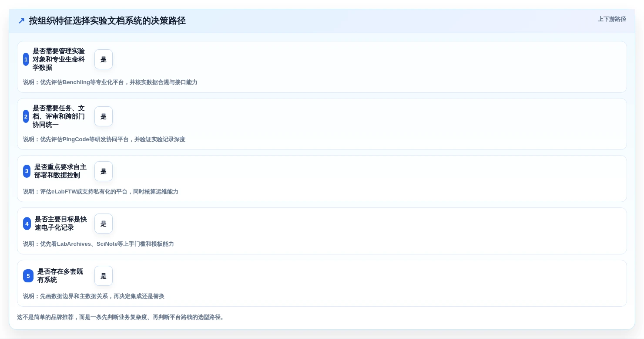Image resolution: width=644 pixels, height=339 pixels.
Task: Click the step 2 number badge
Action: [x=26, y=116]
